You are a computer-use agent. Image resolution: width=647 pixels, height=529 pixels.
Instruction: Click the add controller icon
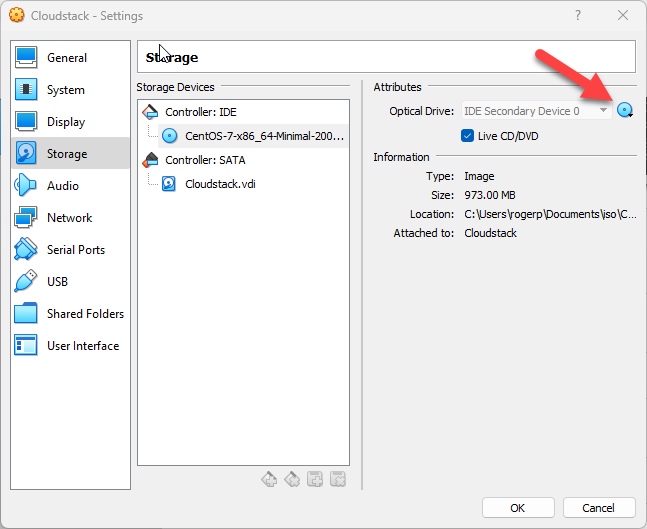(x=269, y=480)
